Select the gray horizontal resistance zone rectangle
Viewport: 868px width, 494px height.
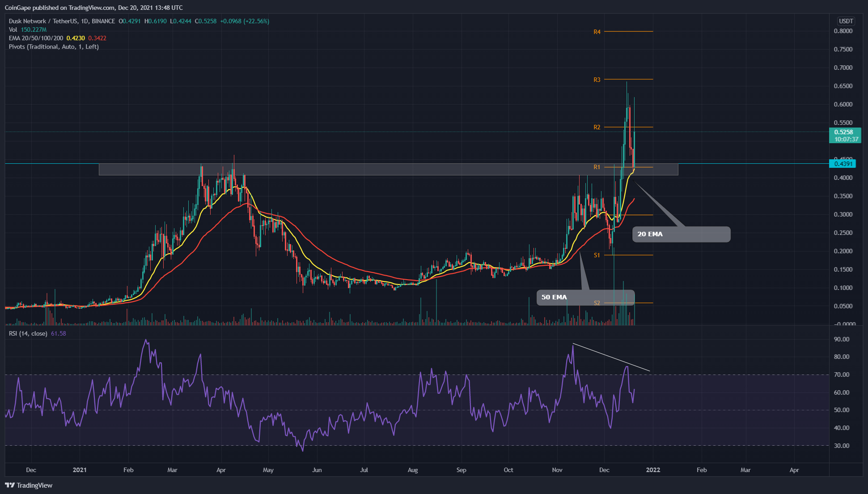(x=358, y=169)
